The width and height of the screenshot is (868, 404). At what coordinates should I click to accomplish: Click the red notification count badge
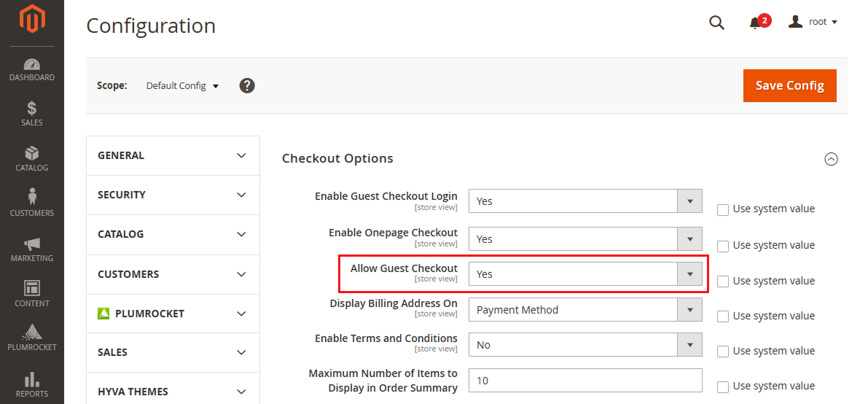[765, 20]
